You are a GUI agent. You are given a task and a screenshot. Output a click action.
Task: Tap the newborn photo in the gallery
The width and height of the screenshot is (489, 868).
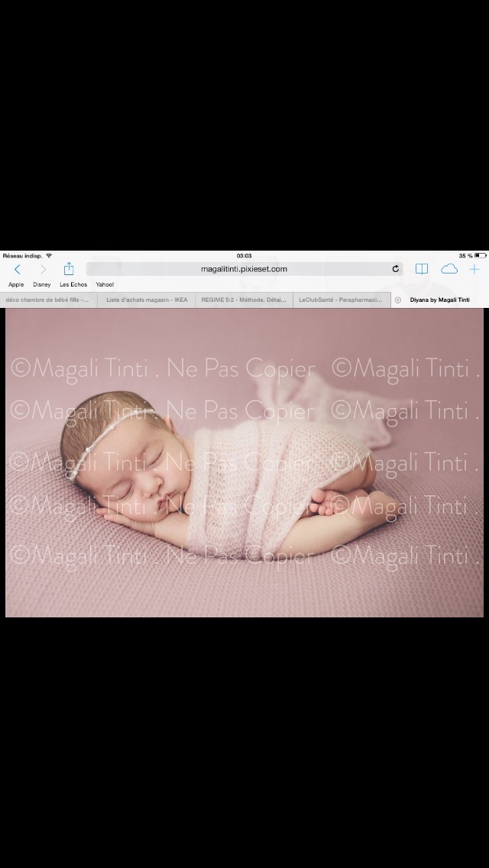[x=244, y=462]
